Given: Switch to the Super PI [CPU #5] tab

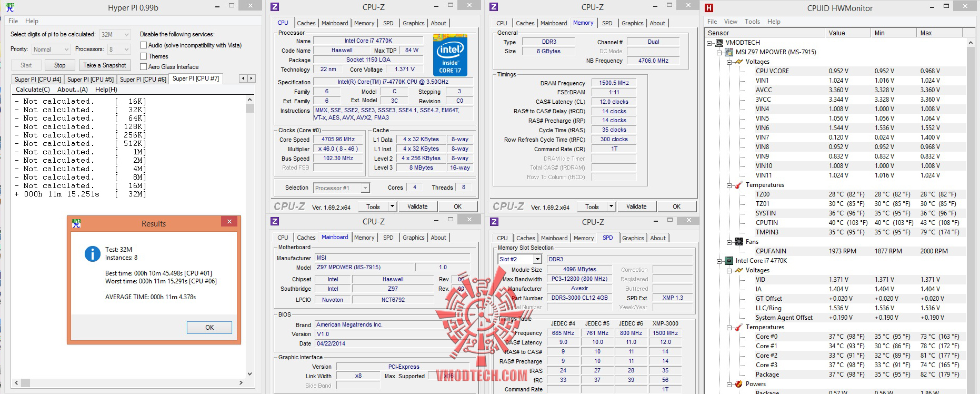Looking at the screenshot, I should 91,79.
